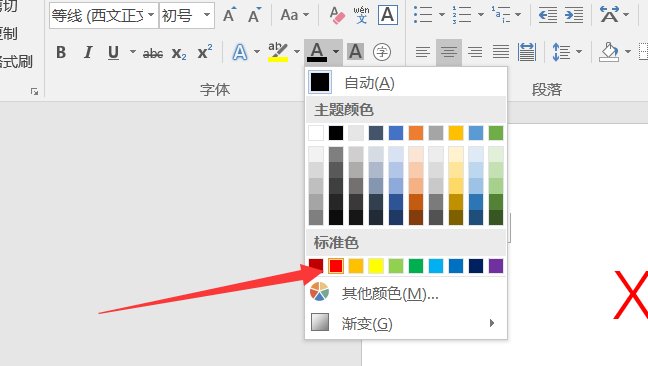Screen dimensions: 648x366
Task: Pick orange theme color swatch
Action: pyautogui.click(x=416, y=133)
